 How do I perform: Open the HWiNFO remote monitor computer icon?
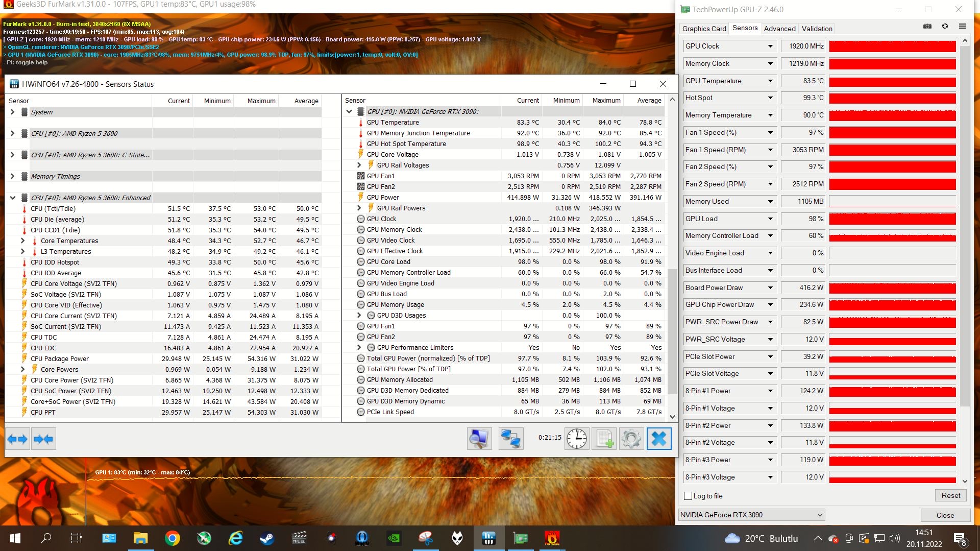[x=479, y=439]
